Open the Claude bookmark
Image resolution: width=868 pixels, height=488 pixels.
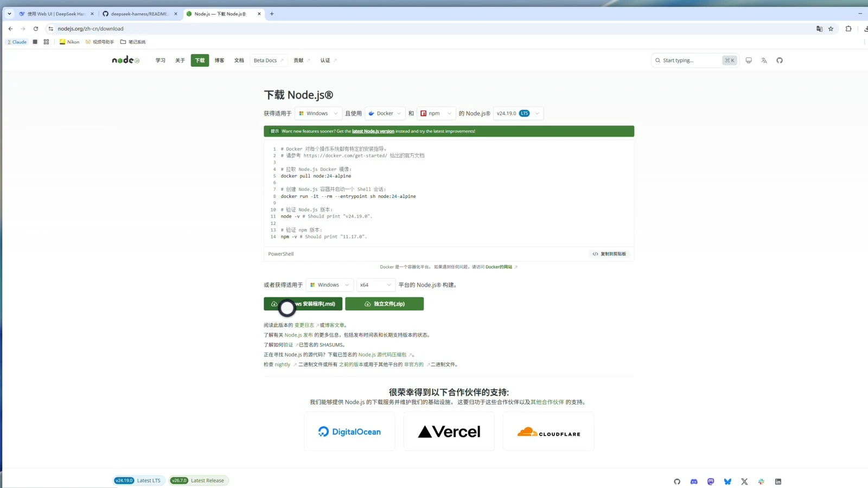pos(17,42)
